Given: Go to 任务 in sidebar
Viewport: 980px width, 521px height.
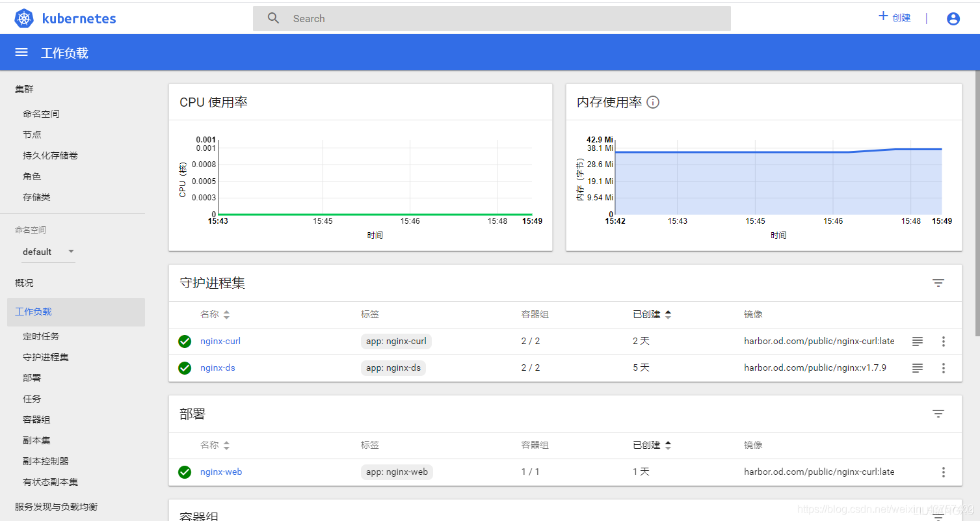Looking at the screenshot, I should click(x=32, y=399).
